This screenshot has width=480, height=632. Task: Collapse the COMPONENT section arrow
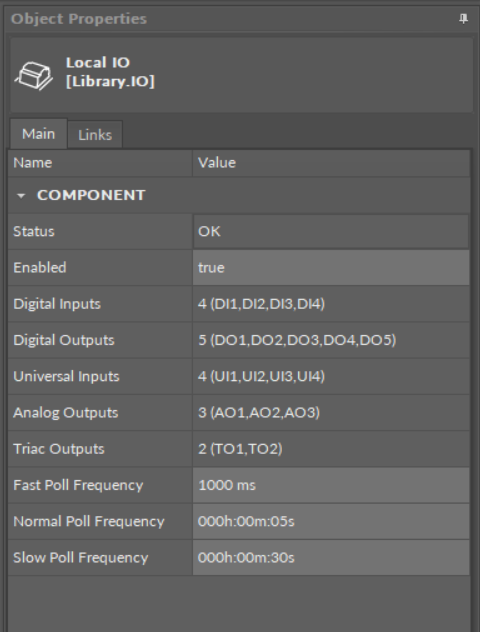(21, 195)
